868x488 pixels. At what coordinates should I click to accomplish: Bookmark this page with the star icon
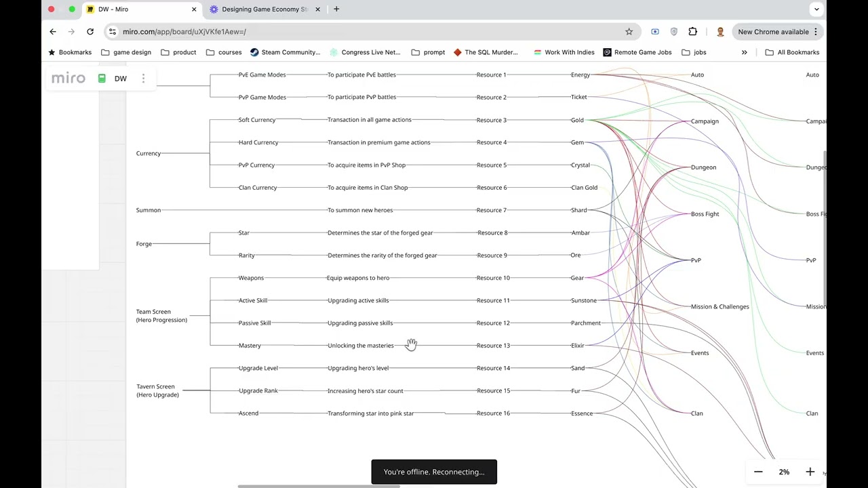pyautogui.click(x=629, y=32)
